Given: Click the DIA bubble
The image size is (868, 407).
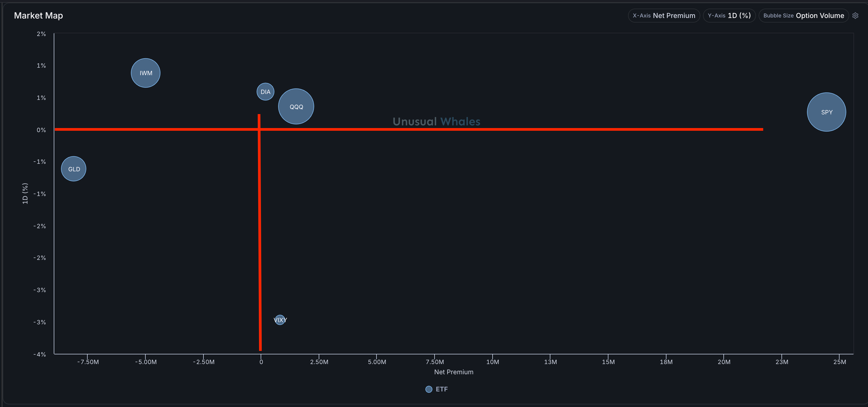Looking at the screenshot, I should pos(265,92).
